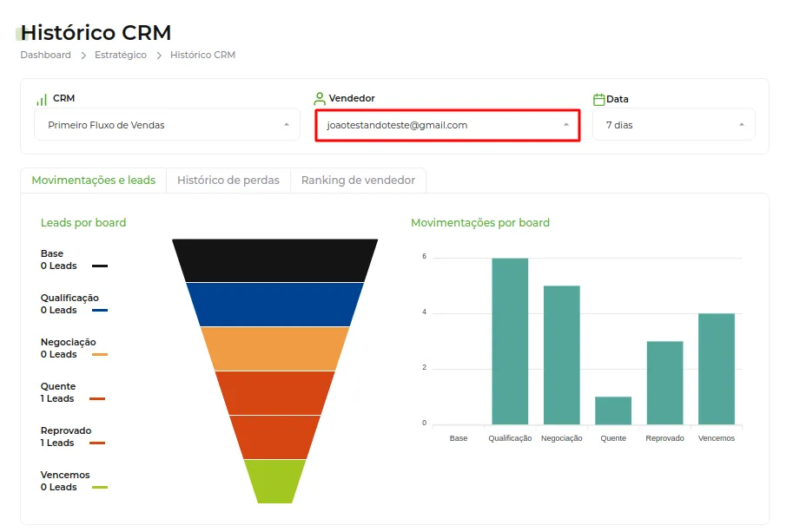Click the Base axis label in bar chart

(x=459, y=438)
